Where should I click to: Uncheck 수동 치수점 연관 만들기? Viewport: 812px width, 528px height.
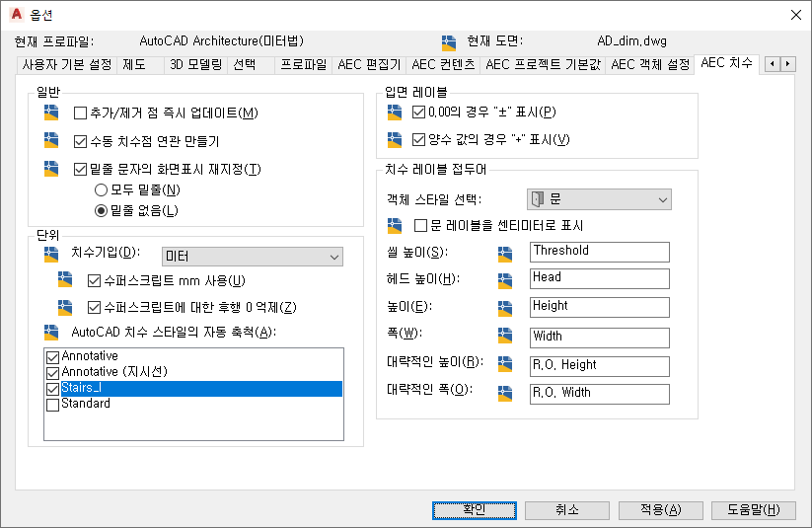tap(80, 141)
